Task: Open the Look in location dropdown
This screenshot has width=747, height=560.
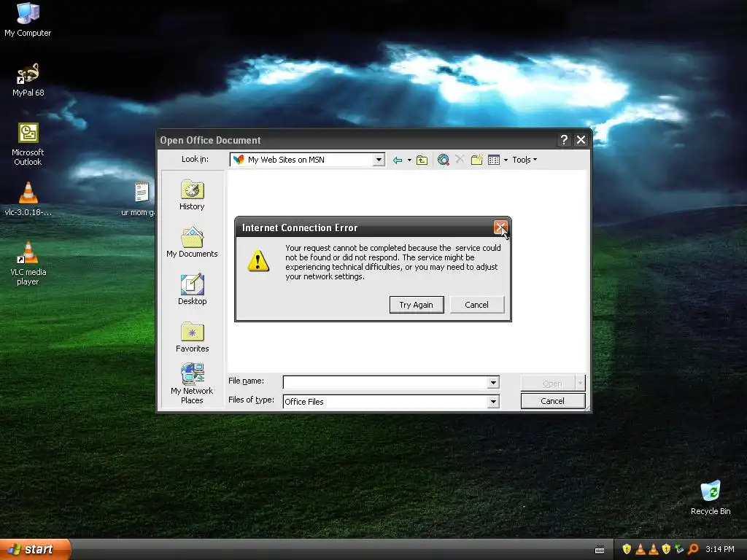Action: (379, 160)
